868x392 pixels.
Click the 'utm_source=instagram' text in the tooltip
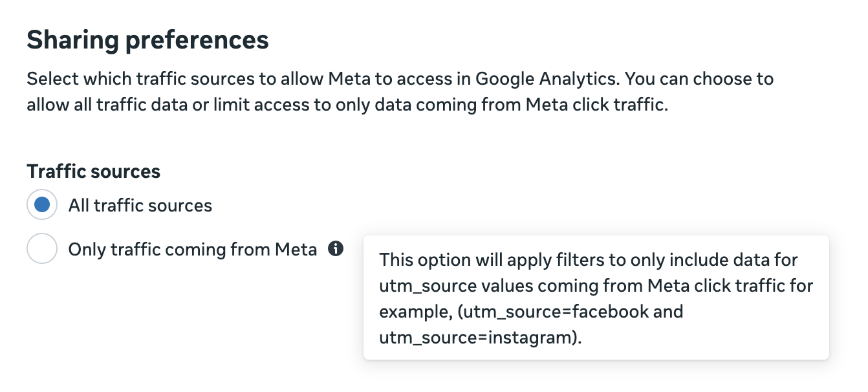tap(476, 337)
